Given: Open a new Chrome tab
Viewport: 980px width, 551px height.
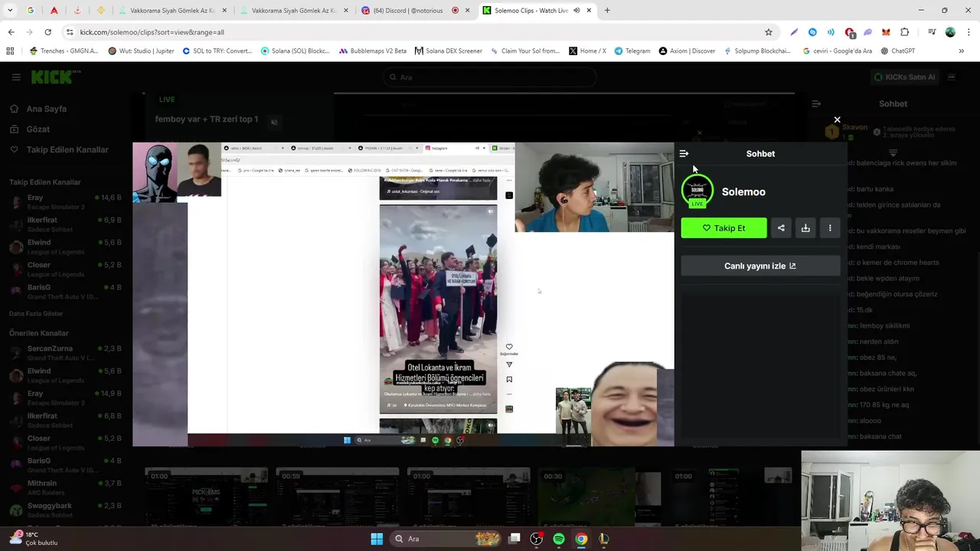Looking at the screenshot, I should pos(607,11).
